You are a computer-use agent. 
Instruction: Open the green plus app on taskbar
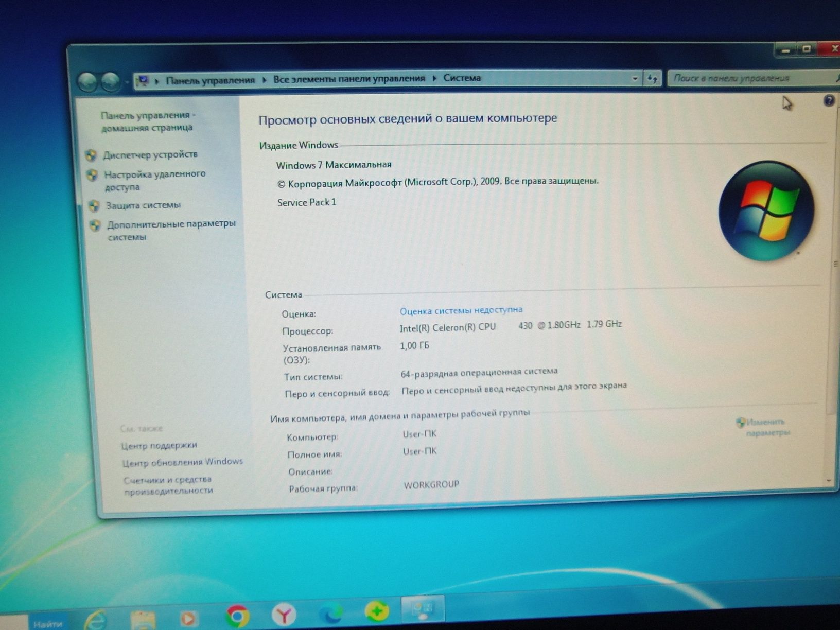point(377,611)
